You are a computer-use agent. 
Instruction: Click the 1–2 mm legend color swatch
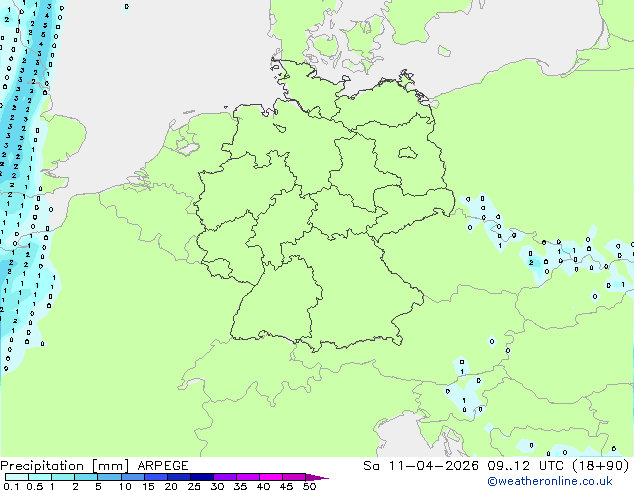tap(63, 477)
